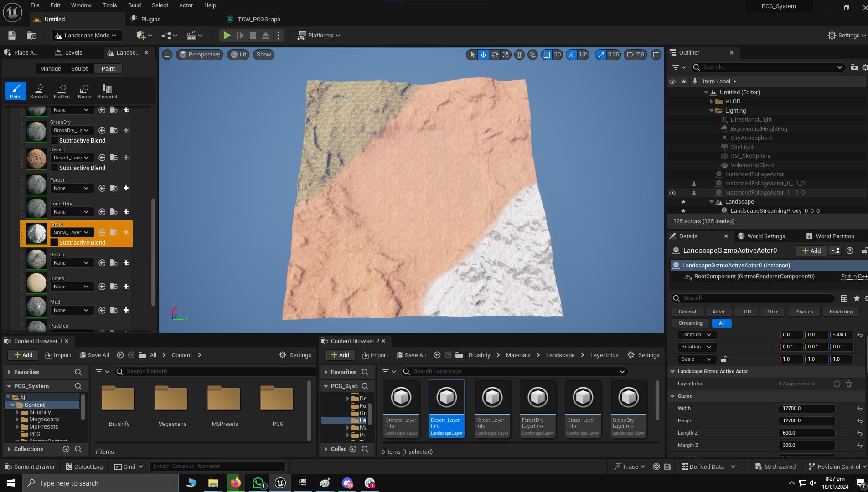Collapse the Gizmo section in Details
868x492 pixels.
(x=672, y=396)
